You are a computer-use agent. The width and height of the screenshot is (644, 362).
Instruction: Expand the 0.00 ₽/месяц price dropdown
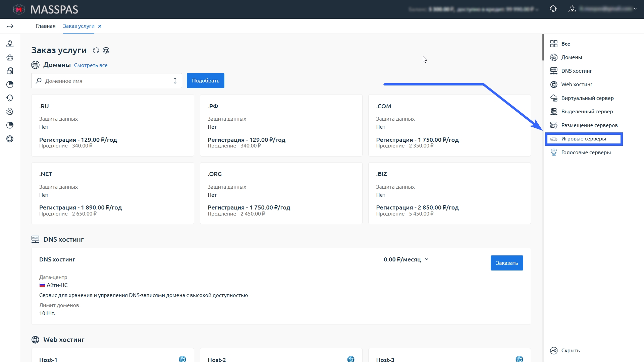coord(427,259)
